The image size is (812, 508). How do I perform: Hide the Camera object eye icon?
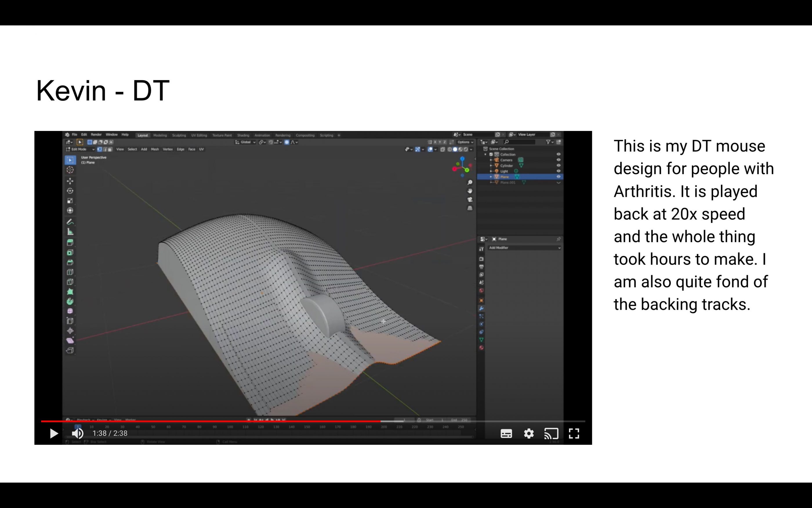point(558,160)
